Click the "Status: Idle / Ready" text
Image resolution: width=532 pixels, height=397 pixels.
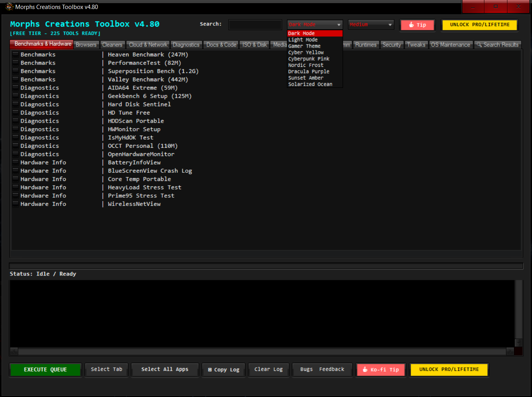pyautogui.click(x=43, y=274)
